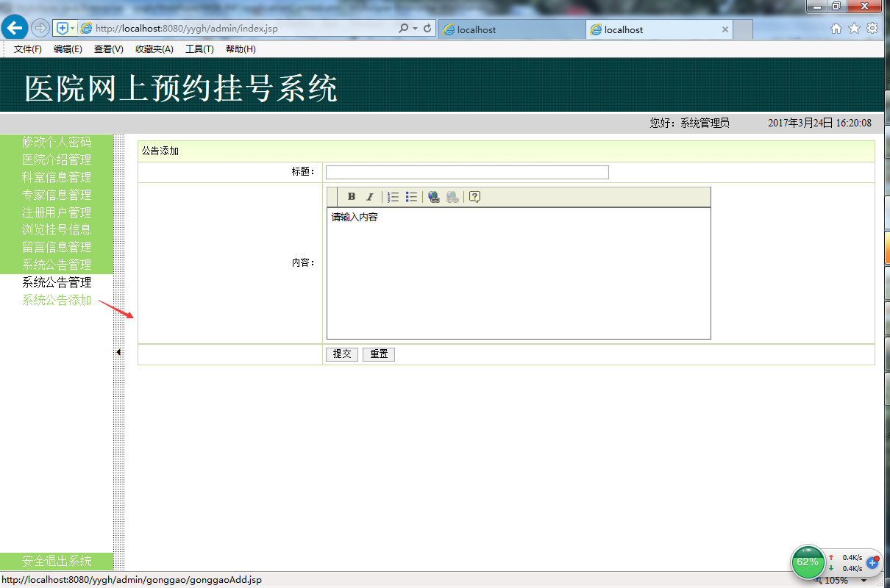
Task: Open browser tools gear icon
Action: click(x=872, y=29)
